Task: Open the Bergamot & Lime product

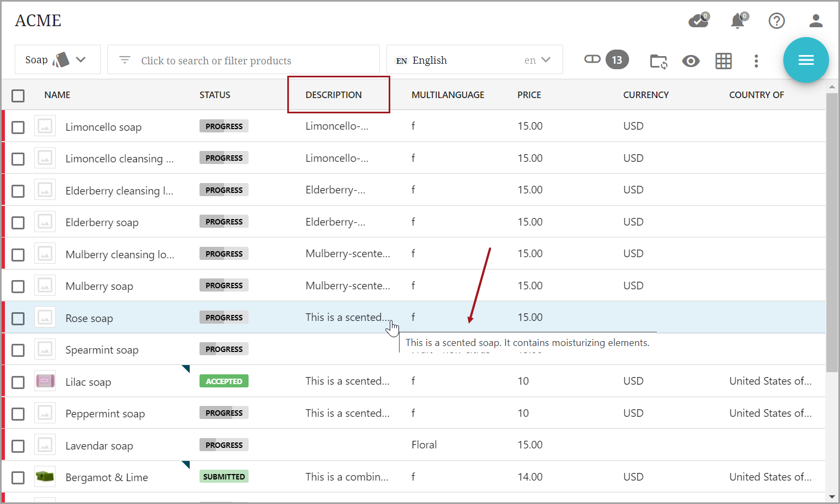Action: click(x=106, y=477)
